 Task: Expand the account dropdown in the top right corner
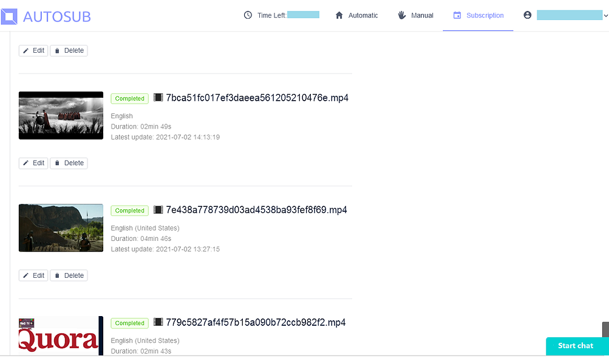tap(605, 15)
